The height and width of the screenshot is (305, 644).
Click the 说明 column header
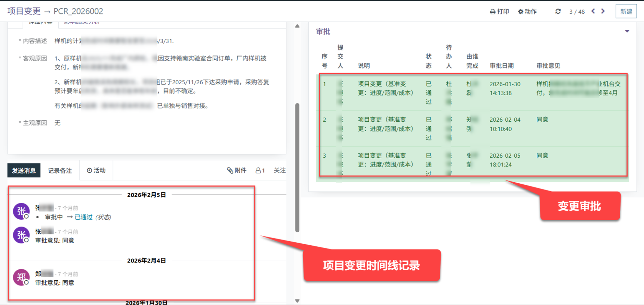(364, 65)
